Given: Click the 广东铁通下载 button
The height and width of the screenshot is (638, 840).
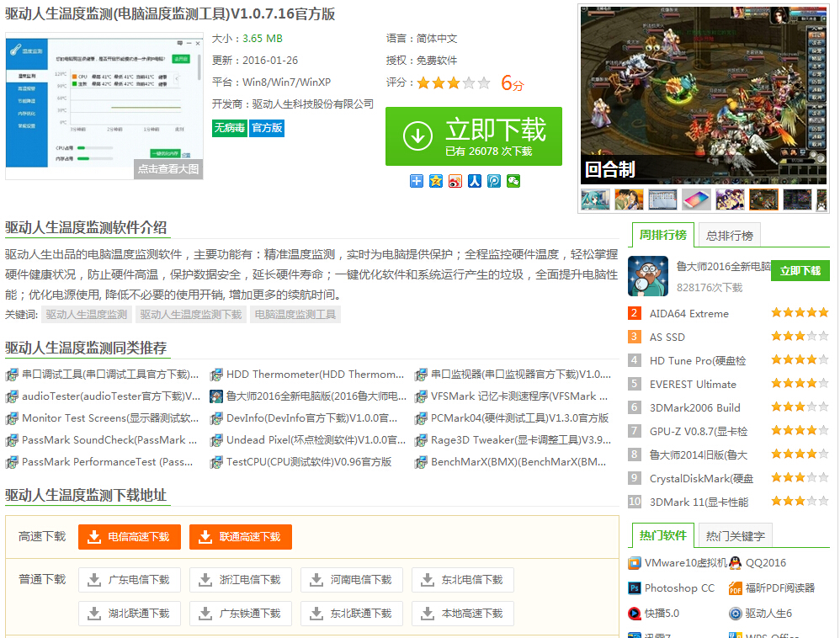Looking at the screenshot, I should point(241,614).
